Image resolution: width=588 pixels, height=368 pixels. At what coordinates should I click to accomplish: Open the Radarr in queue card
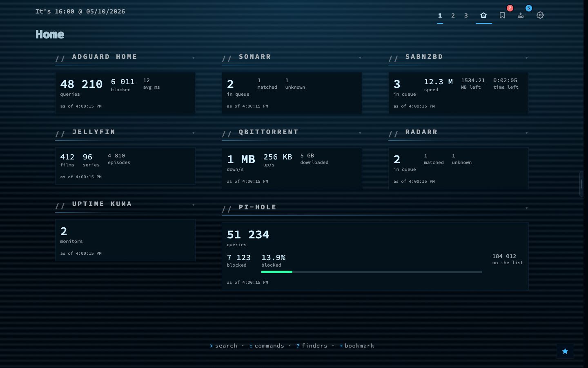459,168
